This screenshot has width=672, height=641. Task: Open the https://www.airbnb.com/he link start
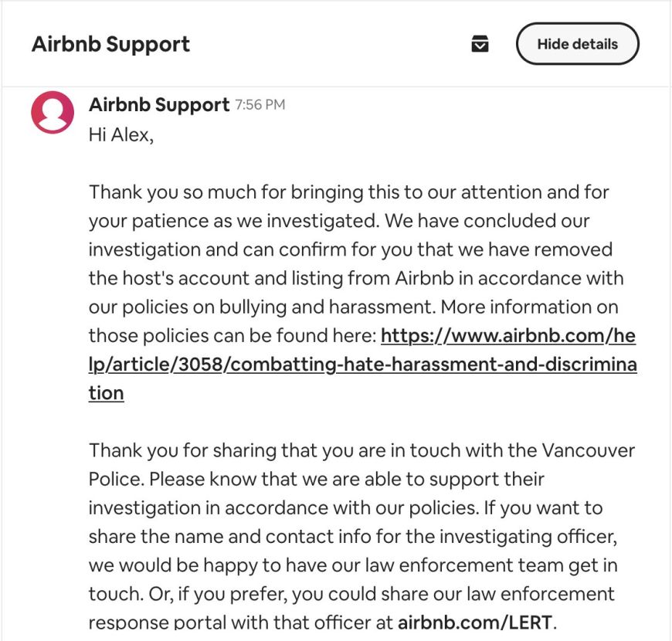click(x=508, y=335)
